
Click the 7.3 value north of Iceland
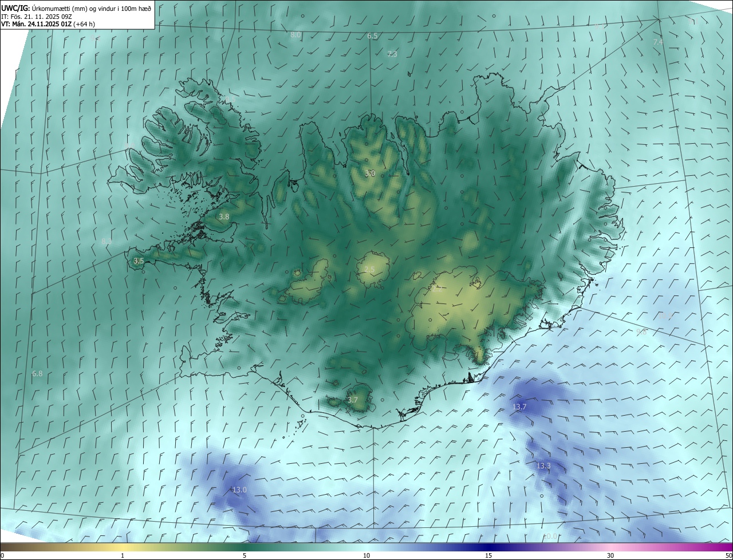coord(392,54)
